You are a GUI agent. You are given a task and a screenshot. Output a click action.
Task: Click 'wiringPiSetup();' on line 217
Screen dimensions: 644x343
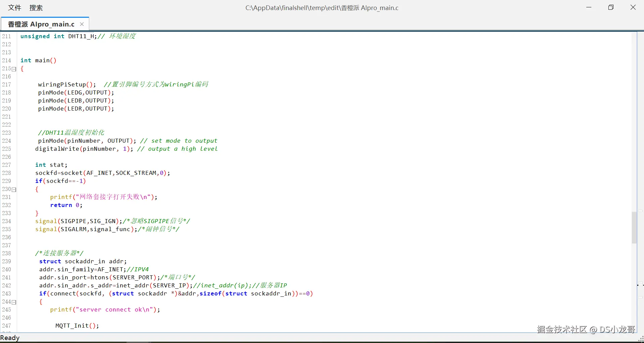coord(67,84)
